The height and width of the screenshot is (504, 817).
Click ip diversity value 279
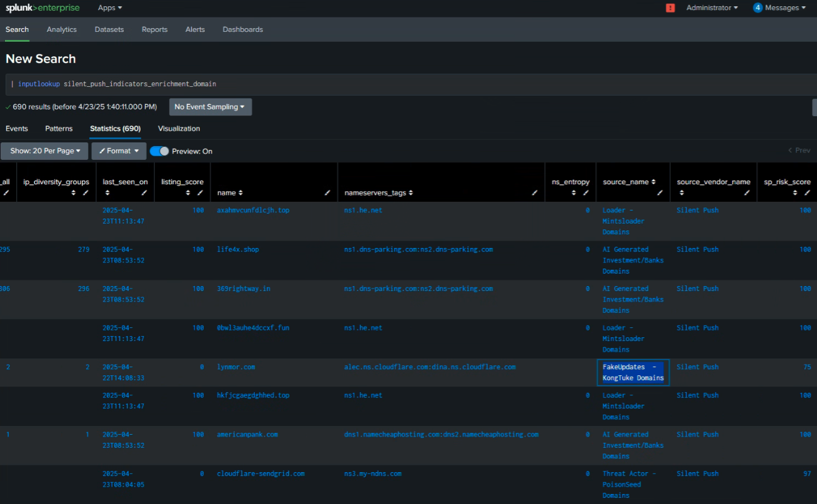click(x=84, y=250)
